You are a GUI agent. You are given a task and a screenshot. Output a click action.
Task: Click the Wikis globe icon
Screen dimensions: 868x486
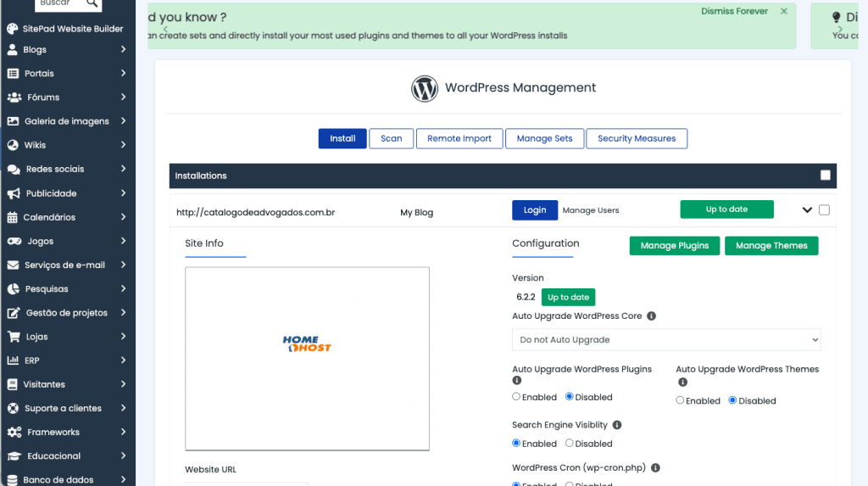point(13,145)
